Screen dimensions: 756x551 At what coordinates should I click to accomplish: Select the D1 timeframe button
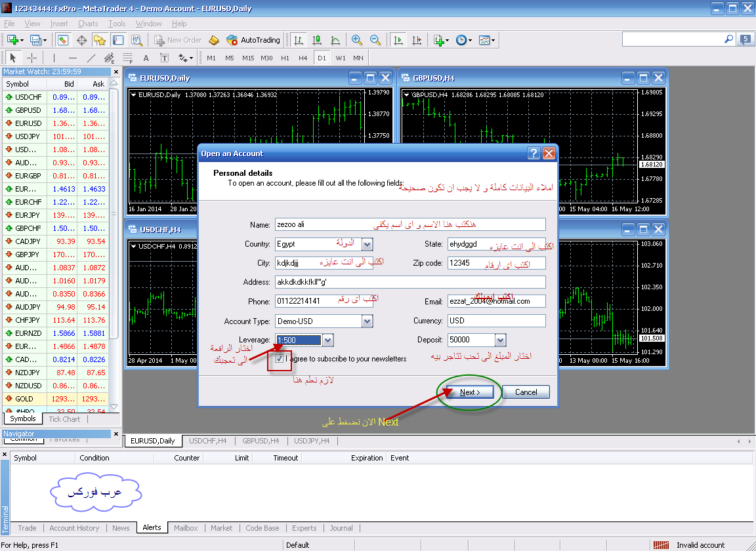click(x=322, y=58)
